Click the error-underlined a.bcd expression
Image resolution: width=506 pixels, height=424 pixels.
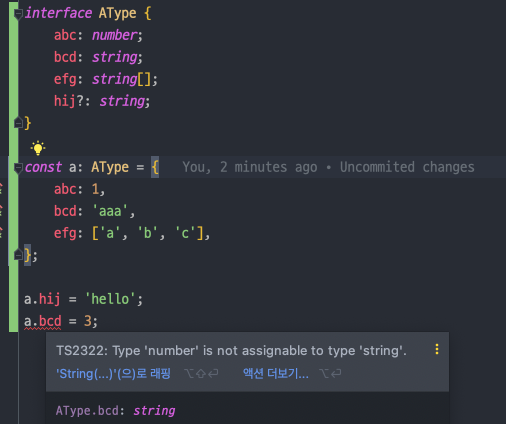[43, 321]
